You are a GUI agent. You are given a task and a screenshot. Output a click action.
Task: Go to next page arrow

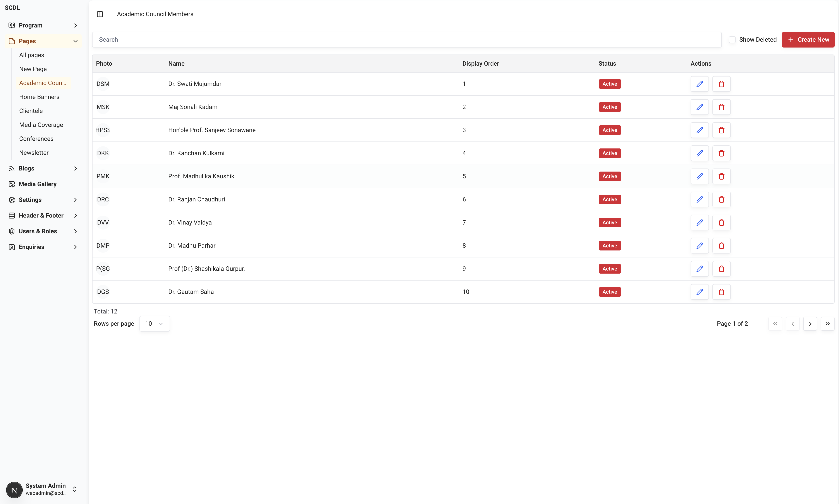(810, 324)
